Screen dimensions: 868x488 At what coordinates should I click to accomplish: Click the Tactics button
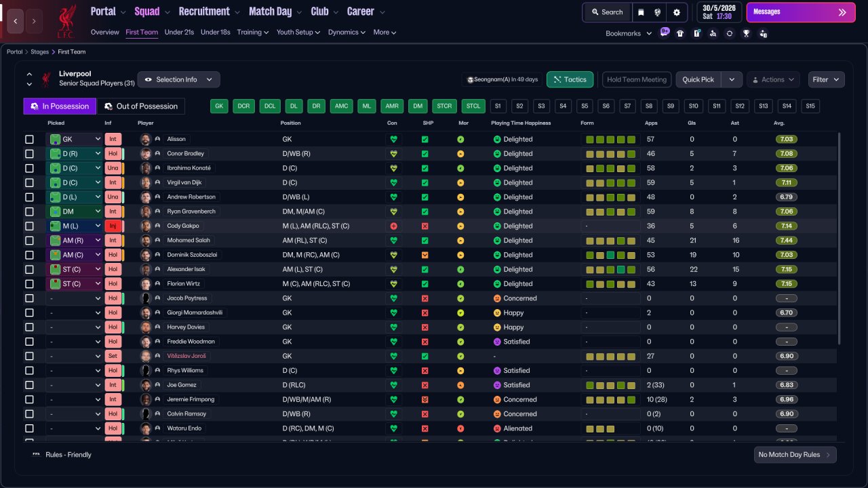pos(570,80)
